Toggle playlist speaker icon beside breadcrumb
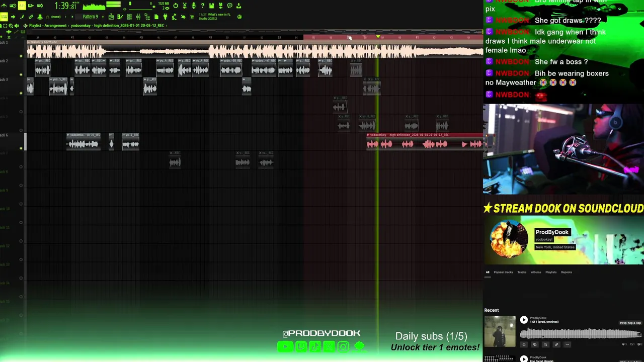The height and width of the screenshot is (362, 644). tap(25, 25)
